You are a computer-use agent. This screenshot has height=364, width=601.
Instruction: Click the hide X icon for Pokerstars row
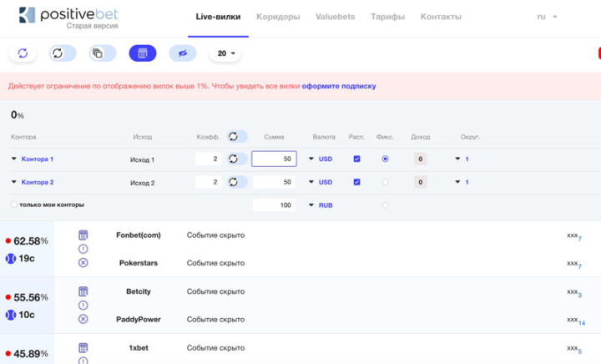[x=83, y=262]
